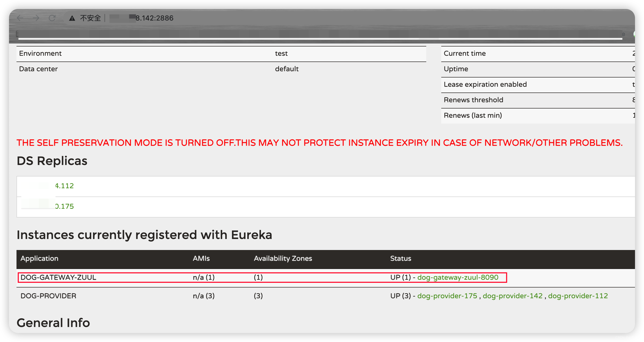This screenshot has height=342, width=644.
Task: Click the red self preservation warning text
Action: click(319, 143)
